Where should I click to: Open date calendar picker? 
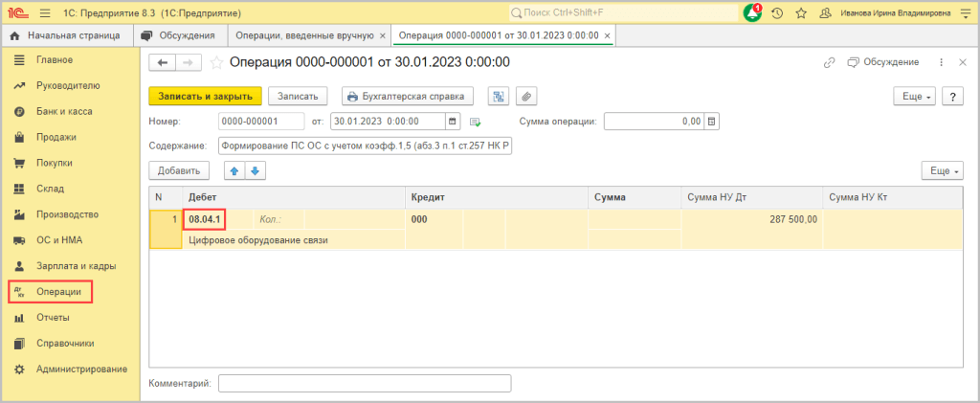click(x=453, y=122)
